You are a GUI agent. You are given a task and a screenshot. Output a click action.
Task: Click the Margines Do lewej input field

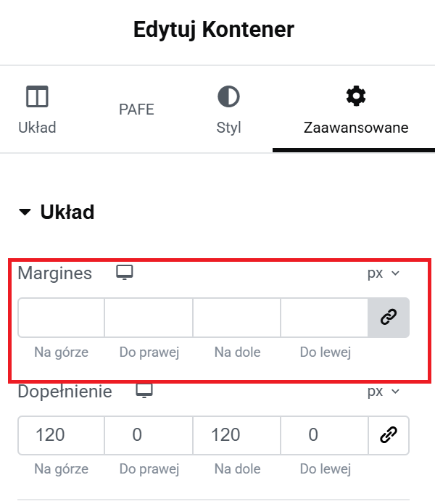point(325,318)
